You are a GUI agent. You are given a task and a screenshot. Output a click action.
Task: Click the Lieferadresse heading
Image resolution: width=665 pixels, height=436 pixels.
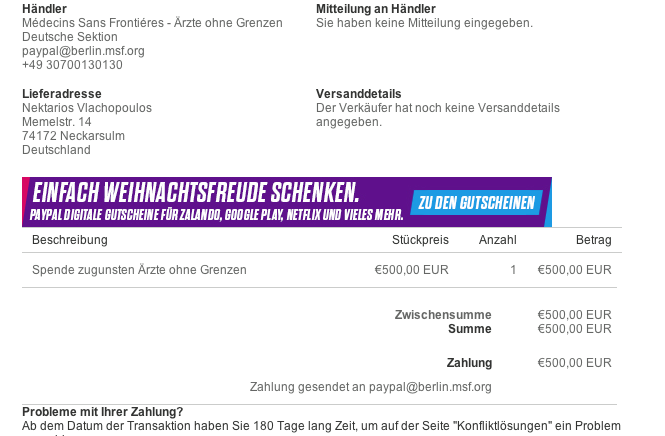61,94
